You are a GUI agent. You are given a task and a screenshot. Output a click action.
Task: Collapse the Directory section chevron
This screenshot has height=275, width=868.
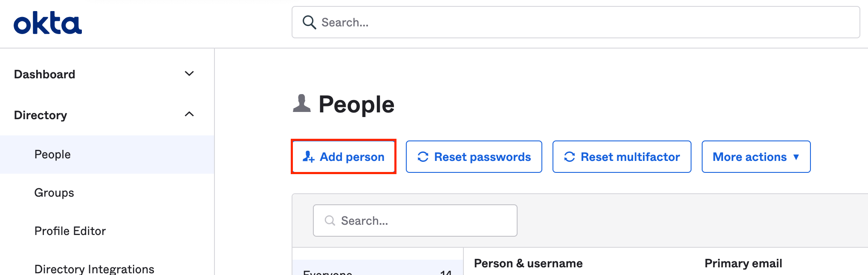coord(189,114)
